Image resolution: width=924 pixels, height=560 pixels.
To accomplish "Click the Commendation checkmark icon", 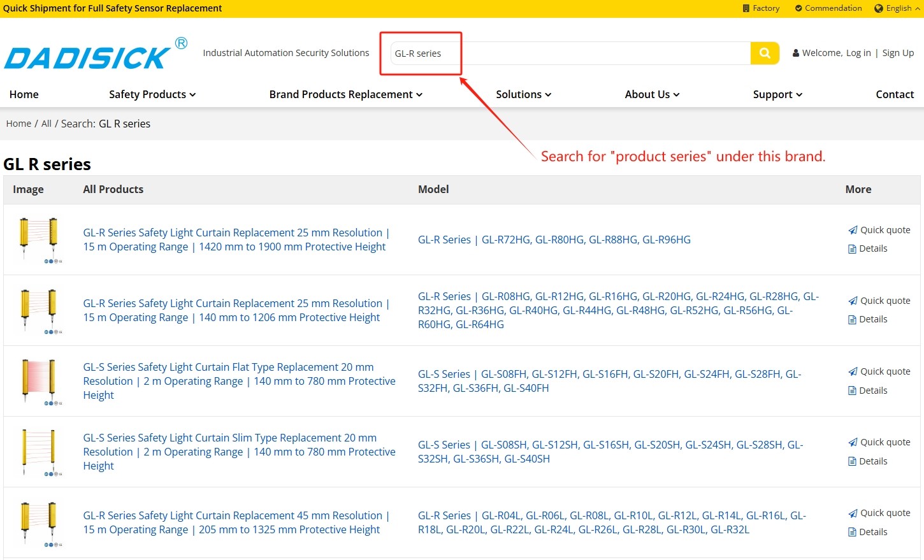I will (x=798, y=8).
